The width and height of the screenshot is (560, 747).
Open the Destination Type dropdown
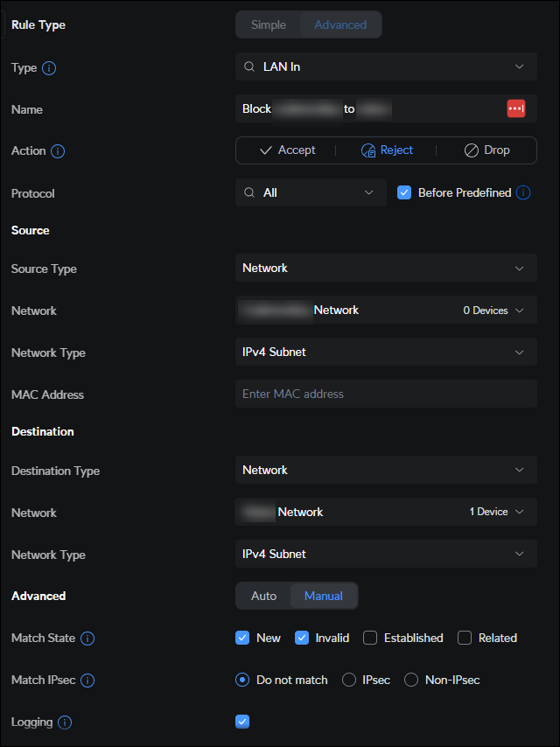386,470
